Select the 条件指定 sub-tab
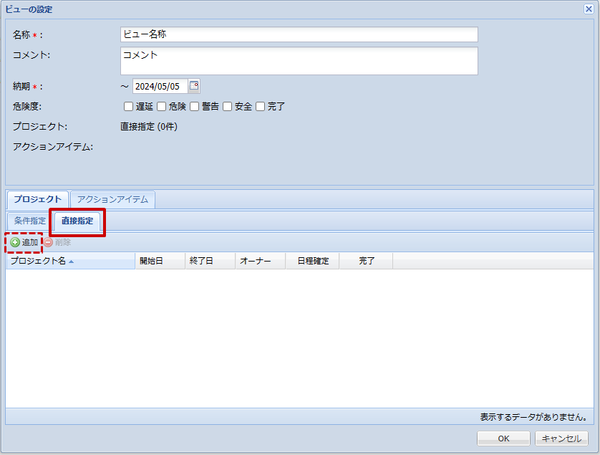Image resolution: width=600 pixels, height=455 pixels. (x=29, y=220)
